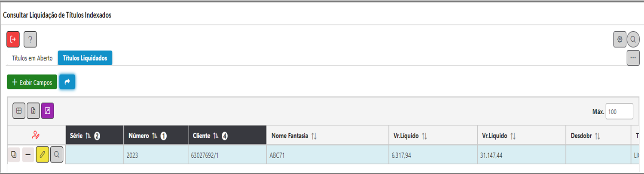Edit the row using the yellow pencil icon
The height and width of the screenshot is (174, 644).
43,154
